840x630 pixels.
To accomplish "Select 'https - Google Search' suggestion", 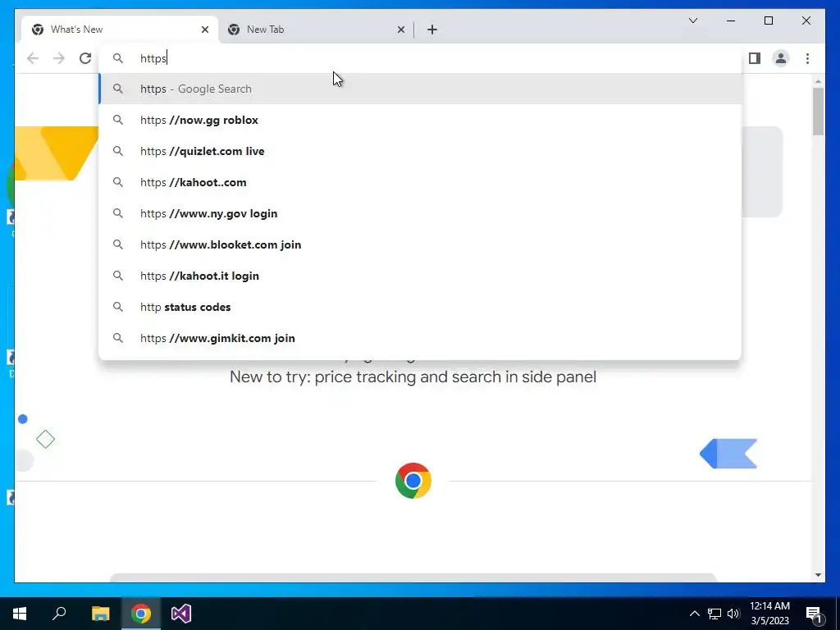I will click(421, 89).
